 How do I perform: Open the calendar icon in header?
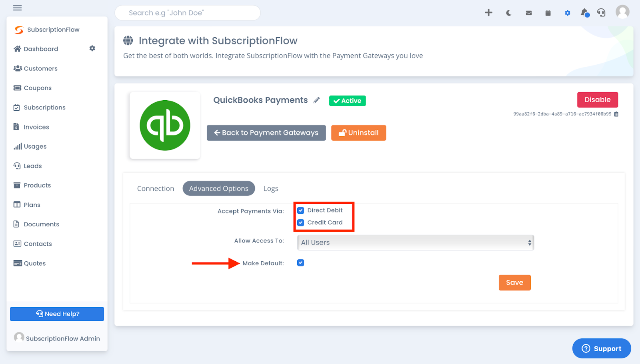(x=548, y=13)
